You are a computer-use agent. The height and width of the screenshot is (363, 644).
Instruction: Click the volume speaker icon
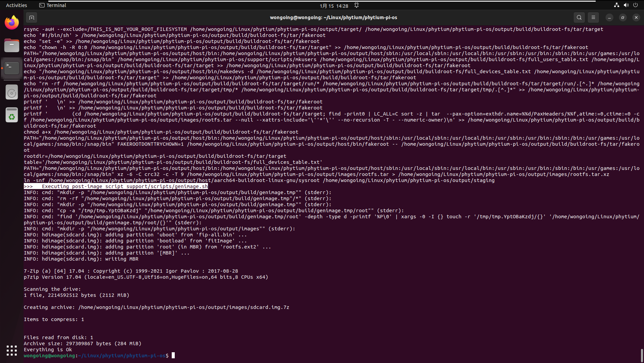point(626,5)
